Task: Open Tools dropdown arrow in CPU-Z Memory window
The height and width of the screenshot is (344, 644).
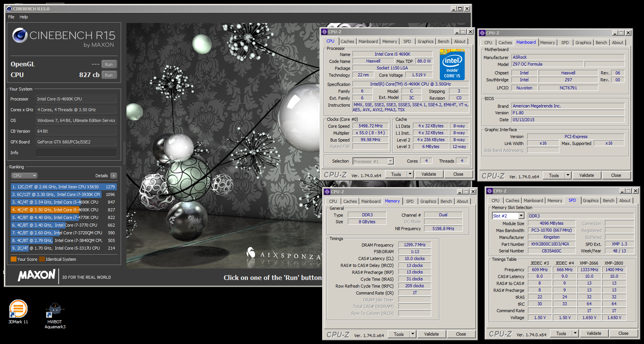Action: pos(413,334)
